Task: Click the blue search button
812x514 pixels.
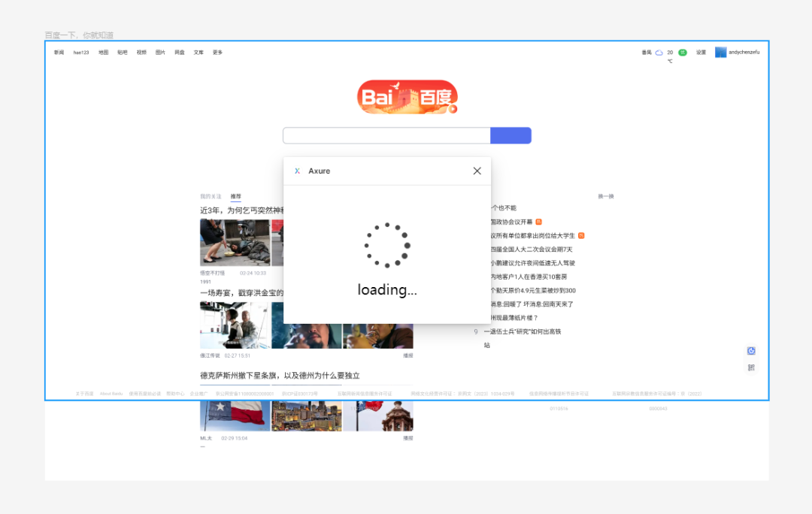Action: click(x=511, y=135)
